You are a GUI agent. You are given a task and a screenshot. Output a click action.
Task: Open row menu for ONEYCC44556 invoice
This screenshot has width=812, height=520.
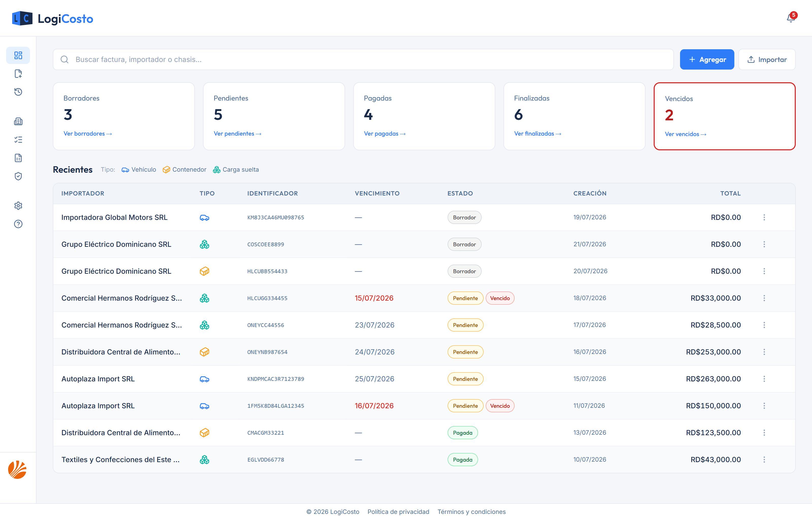764,325
